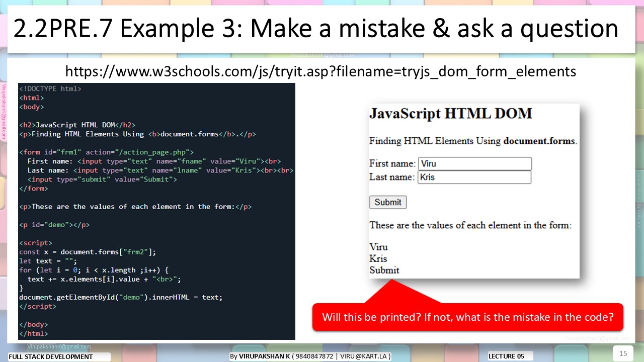Select the rendered 'Finding HTML Elements Using document.forms.' paragraph
The width and height of the screenshot is (644, 362).
pyautogui.click(x=473, y=141)
